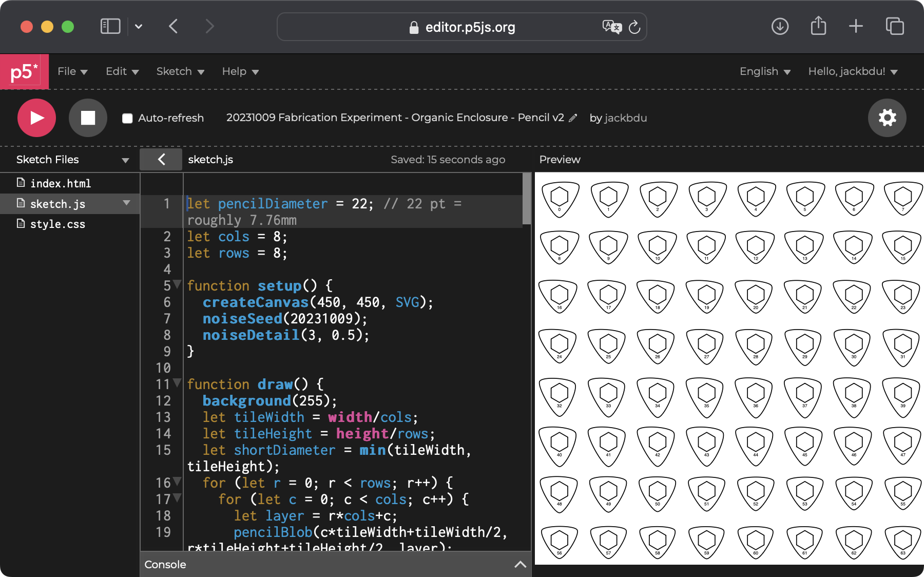Open the Sketch menu
The image size is (924, 577).
180,72
